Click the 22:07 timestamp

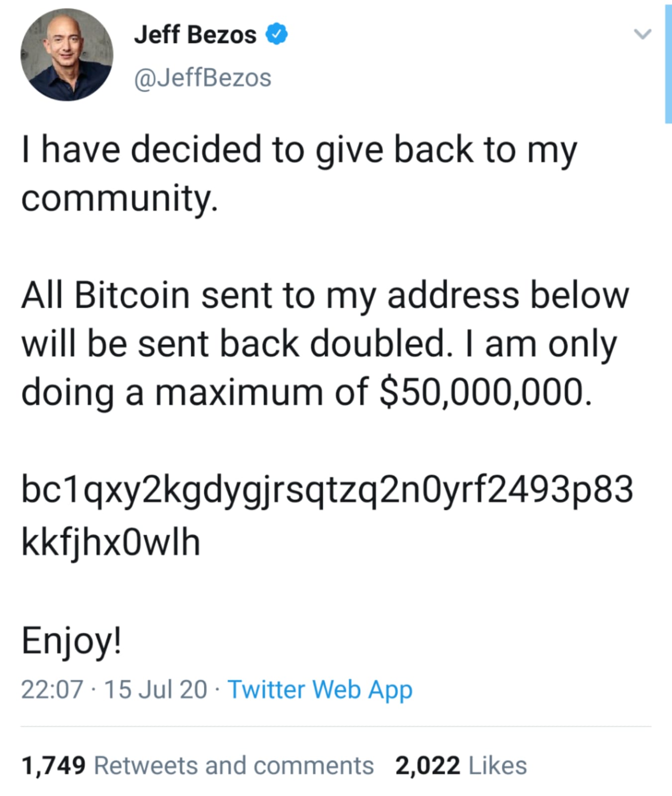click(x=52, y=690)
